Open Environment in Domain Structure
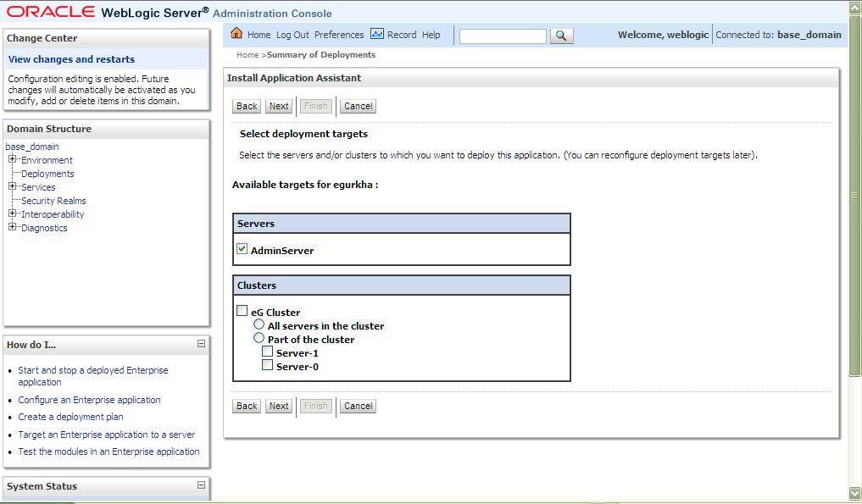This screenshot has width=862, height=504. tap(47, 160)
